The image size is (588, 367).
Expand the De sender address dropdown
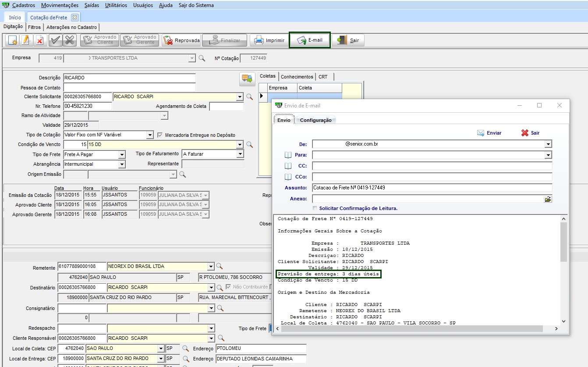pyautogui.click(x=548, y=144)
